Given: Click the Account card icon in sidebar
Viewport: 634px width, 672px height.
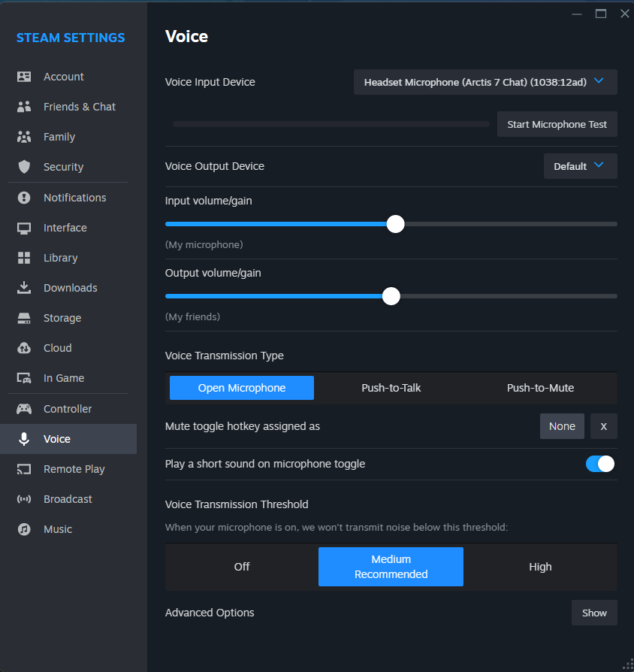Looking at the screenshot, I should pyautogui.click(x=24, y=77).
